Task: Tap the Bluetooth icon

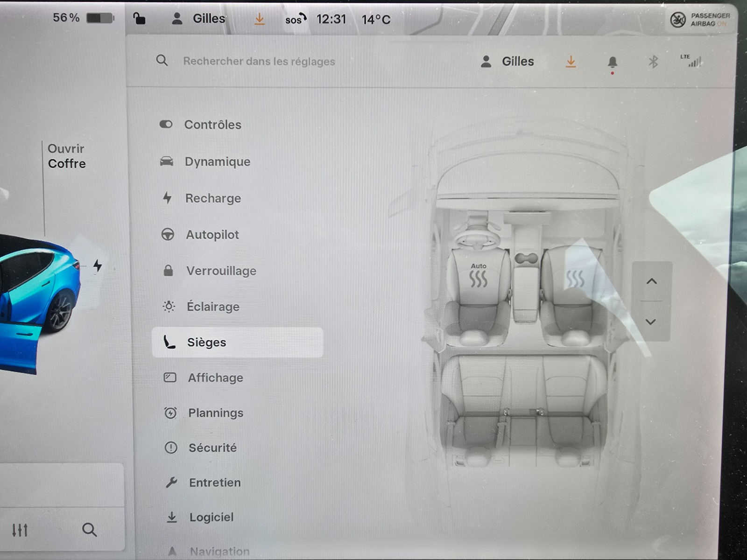Action: point(653,62)
